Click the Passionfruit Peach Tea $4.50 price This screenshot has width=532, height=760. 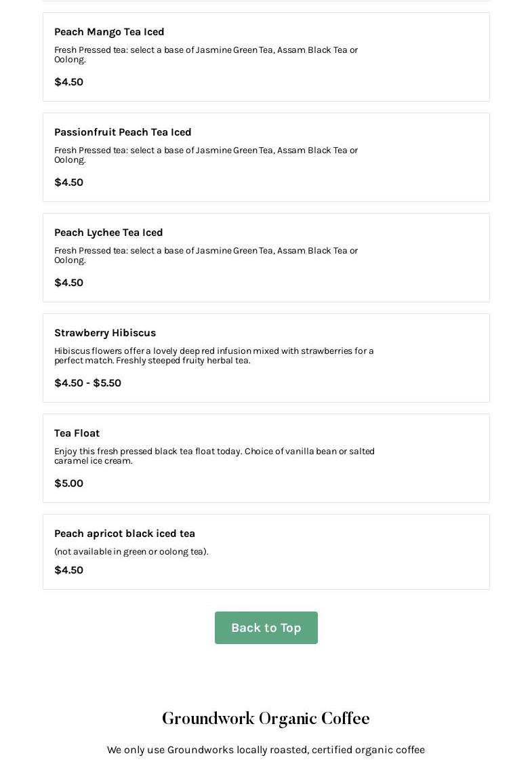[68, 182]
